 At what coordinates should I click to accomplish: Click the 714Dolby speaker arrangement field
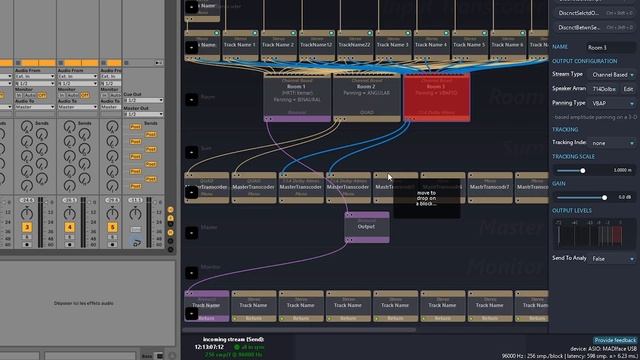pyautogui.click(x=604, y=89)
